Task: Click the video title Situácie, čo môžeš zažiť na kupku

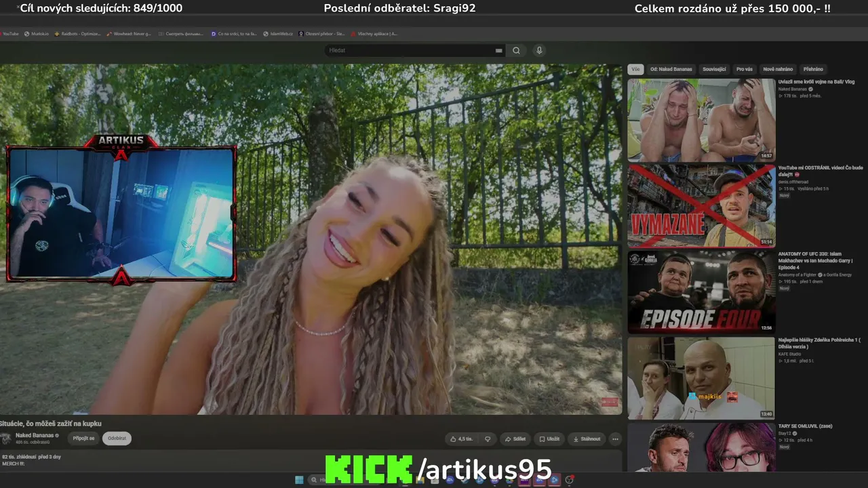Action: click(51, 424)
